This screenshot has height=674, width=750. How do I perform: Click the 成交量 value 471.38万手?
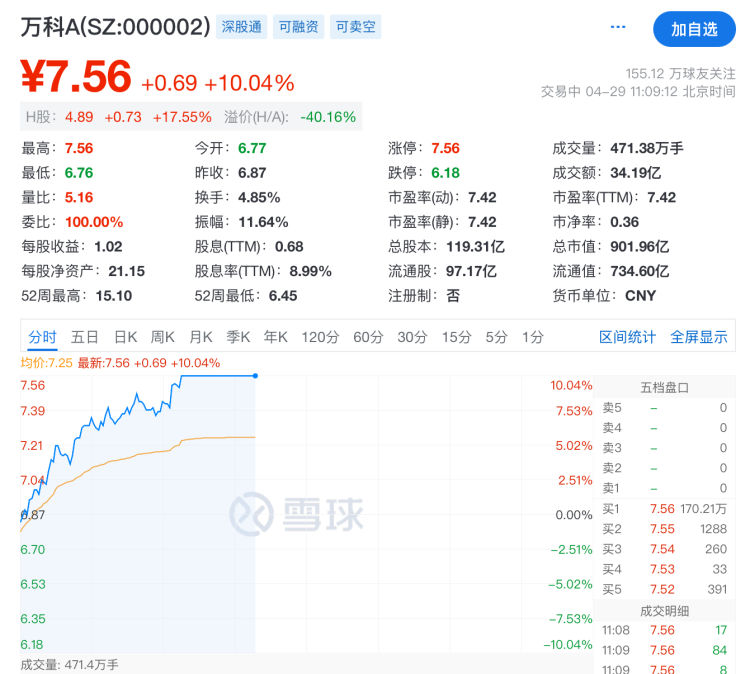[647, 148]
